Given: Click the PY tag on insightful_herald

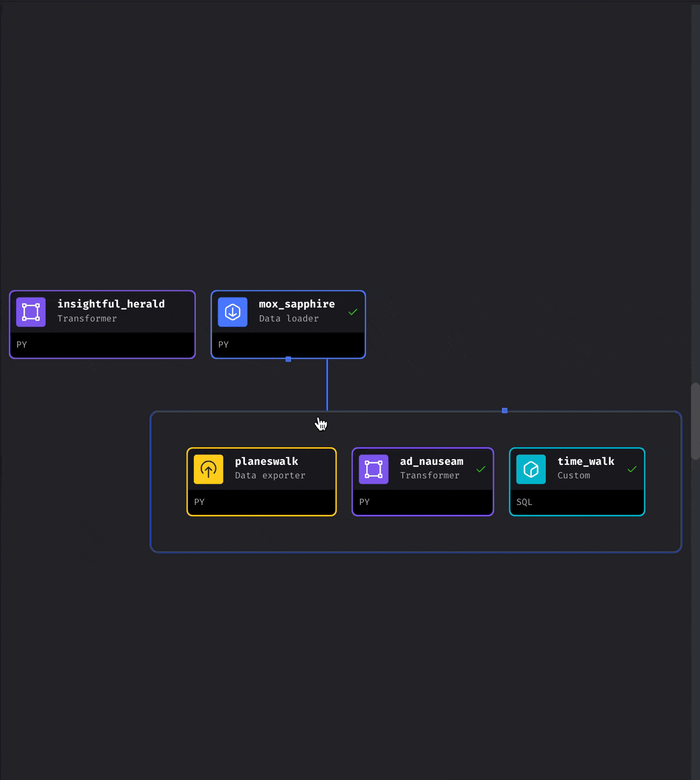Looking at the screenshot, I should click(22, 344).
